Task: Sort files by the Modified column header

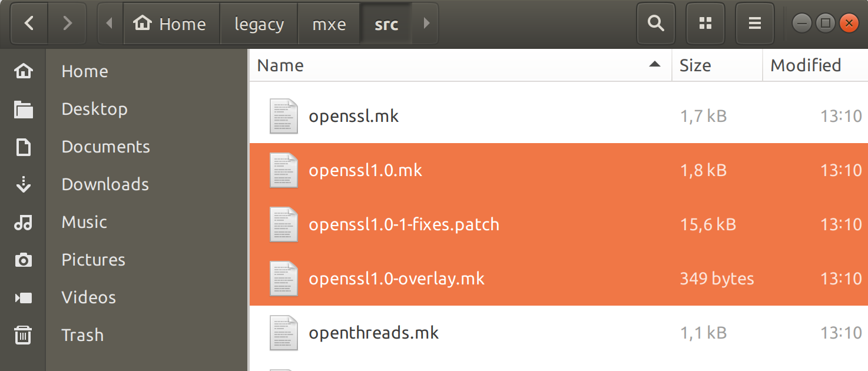Action: coord(816,65)
